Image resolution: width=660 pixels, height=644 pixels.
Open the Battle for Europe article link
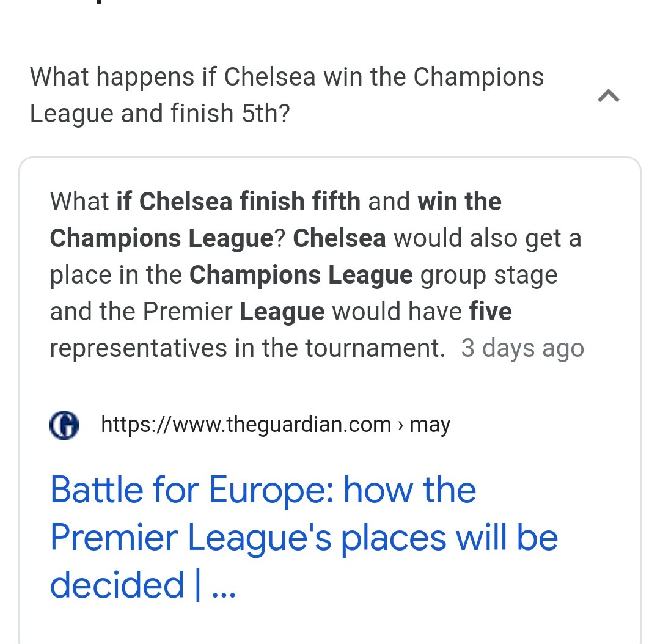pyautogui.click(x=304, y=537)
